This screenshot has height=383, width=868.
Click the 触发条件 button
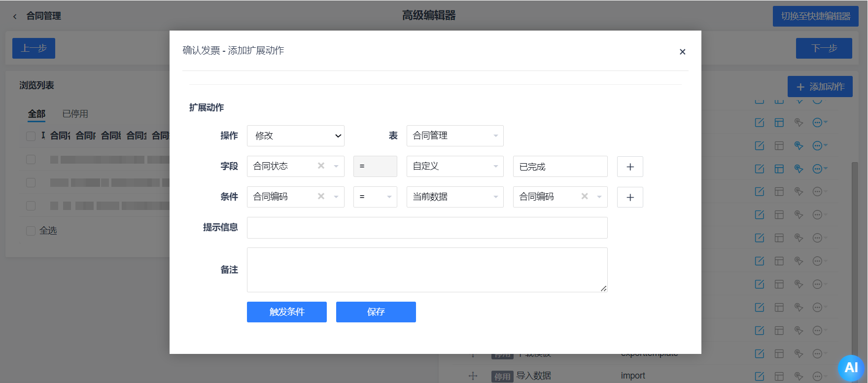286,312
